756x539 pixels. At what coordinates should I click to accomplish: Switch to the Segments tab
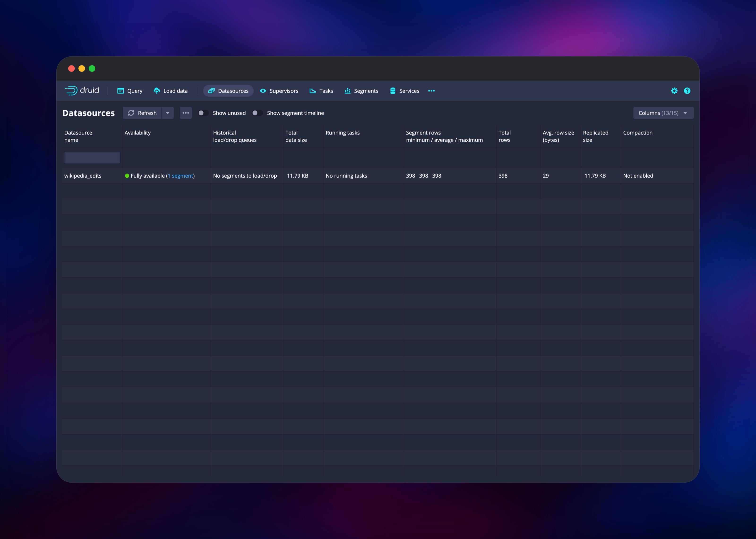click(361, 91)
